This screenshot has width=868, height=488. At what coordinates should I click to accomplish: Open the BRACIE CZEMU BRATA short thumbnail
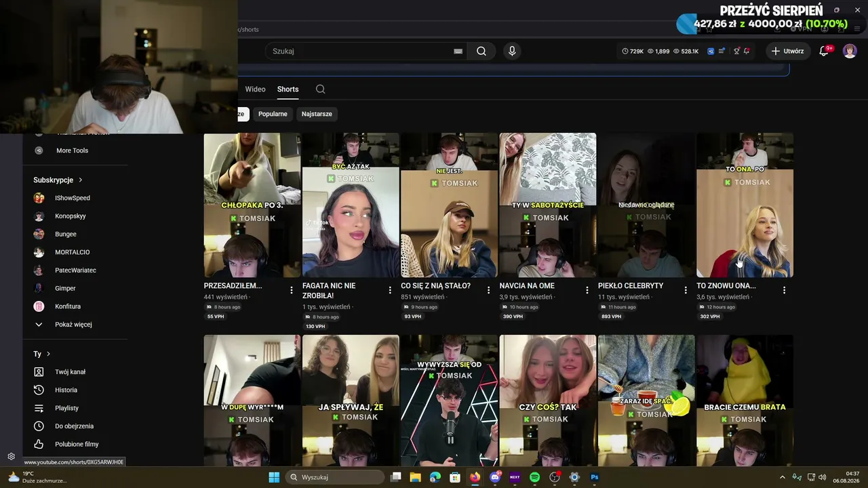pyautogui.click(x=745, y=401)
